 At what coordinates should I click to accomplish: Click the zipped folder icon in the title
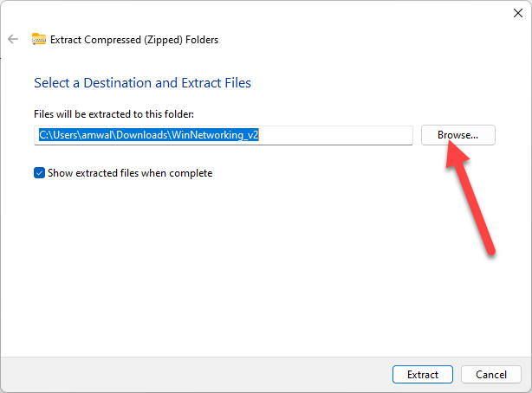(x=39, y=39)
